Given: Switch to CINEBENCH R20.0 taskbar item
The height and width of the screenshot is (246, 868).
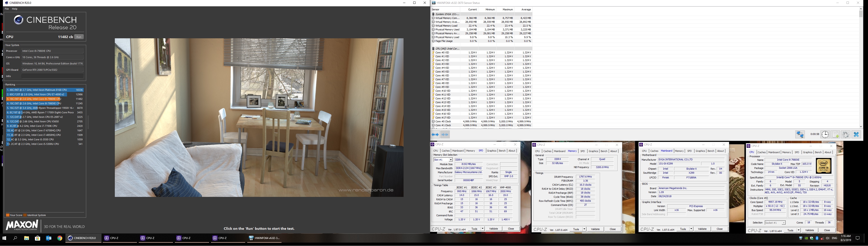Looking at the screenshot, I should pyautogui.click(x=83, y=238).
